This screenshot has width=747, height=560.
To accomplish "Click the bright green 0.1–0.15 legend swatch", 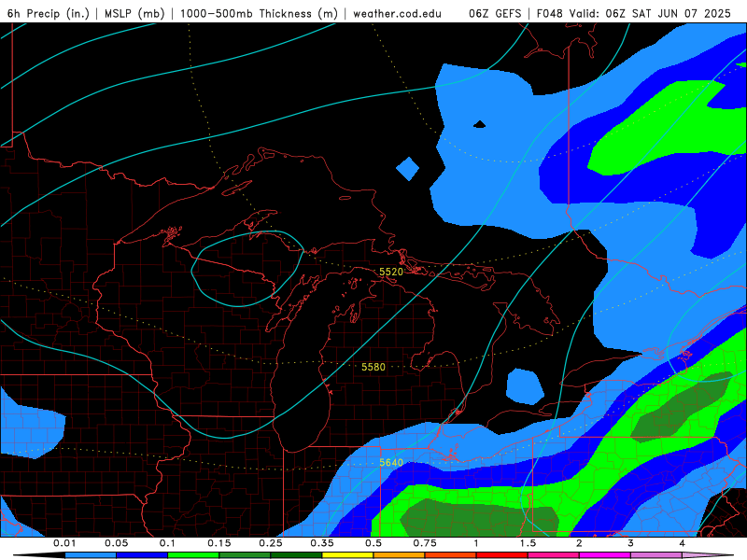I will (x=193, y=555).
